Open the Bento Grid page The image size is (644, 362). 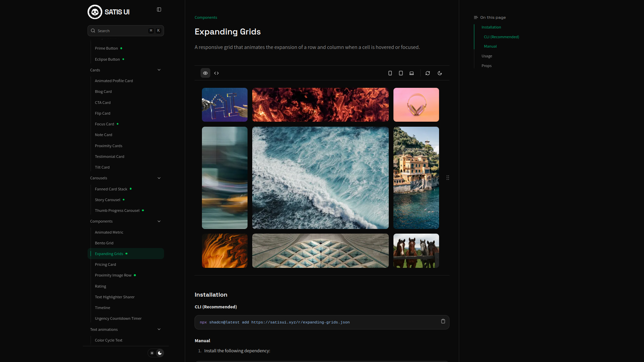click(x=104, y=243)
